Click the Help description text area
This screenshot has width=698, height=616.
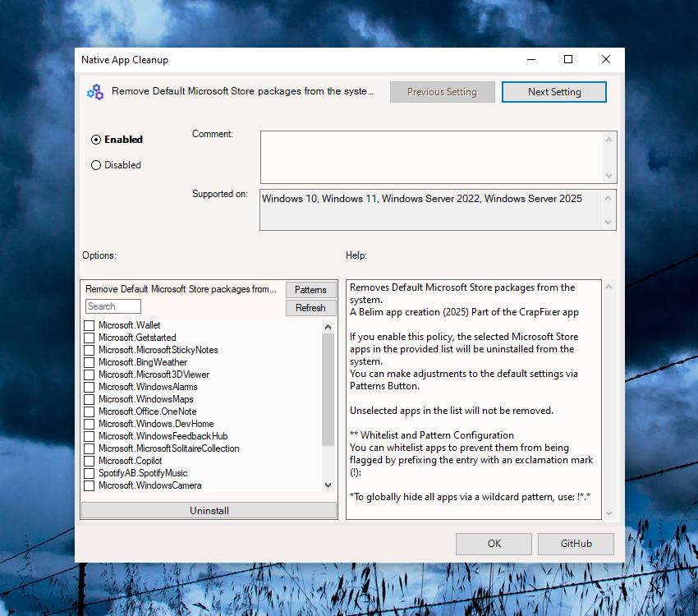tap(474, 399)
